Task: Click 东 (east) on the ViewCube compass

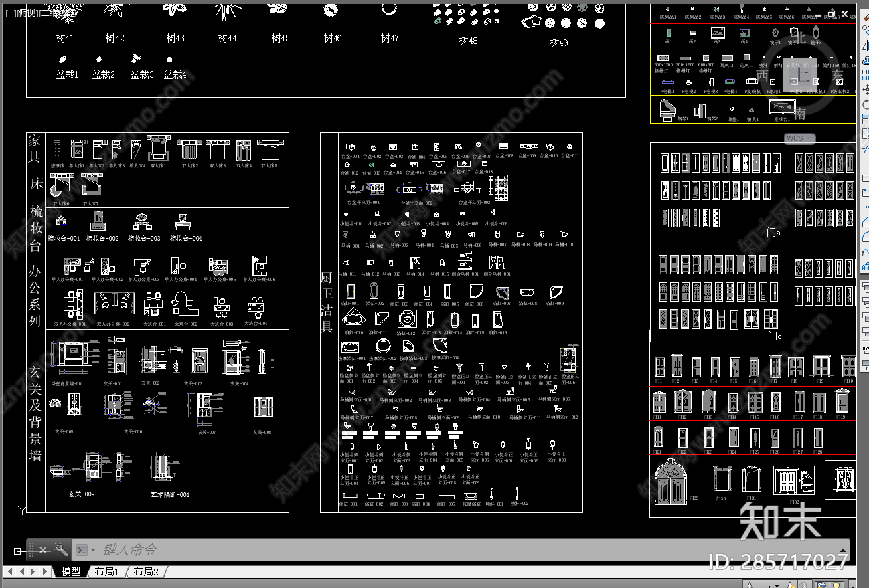Action: (x=838, y=74)
